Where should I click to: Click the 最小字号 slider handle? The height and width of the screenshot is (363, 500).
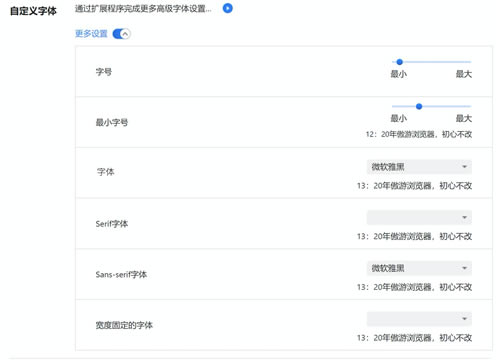tap(419, 106)
